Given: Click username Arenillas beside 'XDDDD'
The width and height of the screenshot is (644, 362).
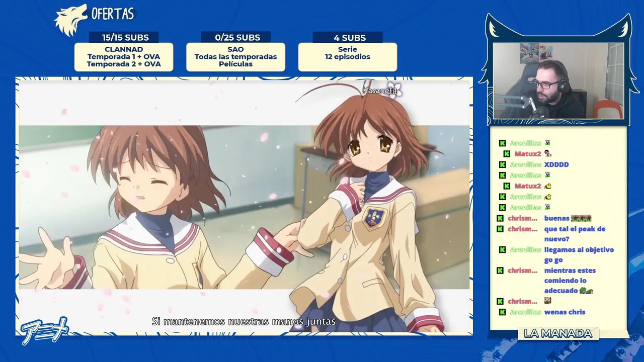Looking at the screenshot, I should (x=525, y=164).
